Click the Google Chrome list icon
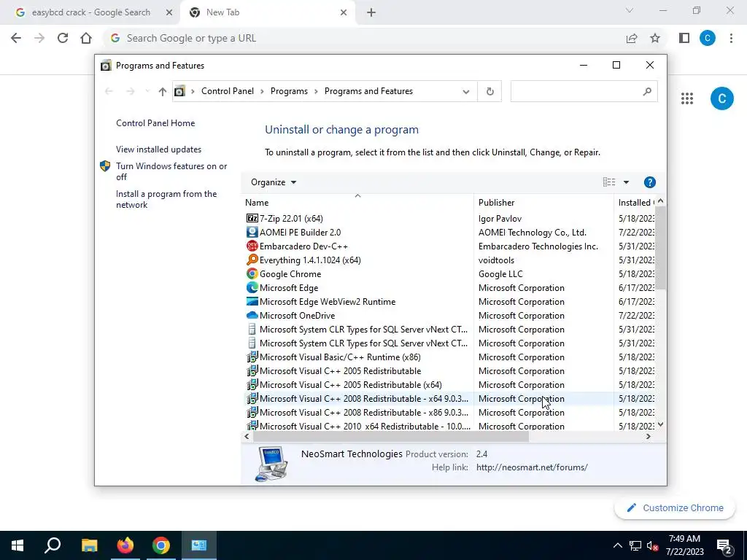This screenshot has width=747, height=560. click(x=252, y=274)
